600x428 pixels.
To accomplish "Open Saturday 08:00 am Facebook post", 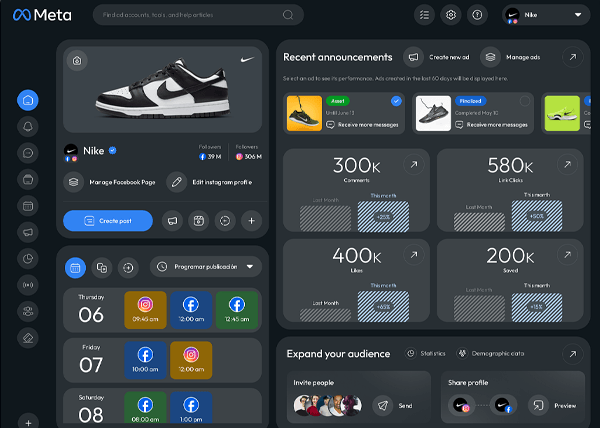I will [145, 408].
